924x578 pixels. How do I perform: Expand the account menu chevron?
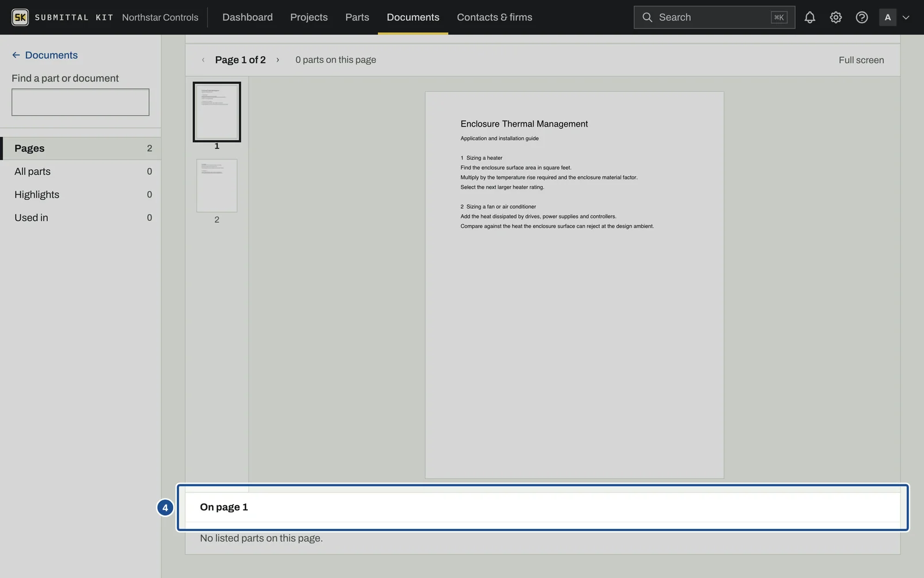tap(906, 17)
